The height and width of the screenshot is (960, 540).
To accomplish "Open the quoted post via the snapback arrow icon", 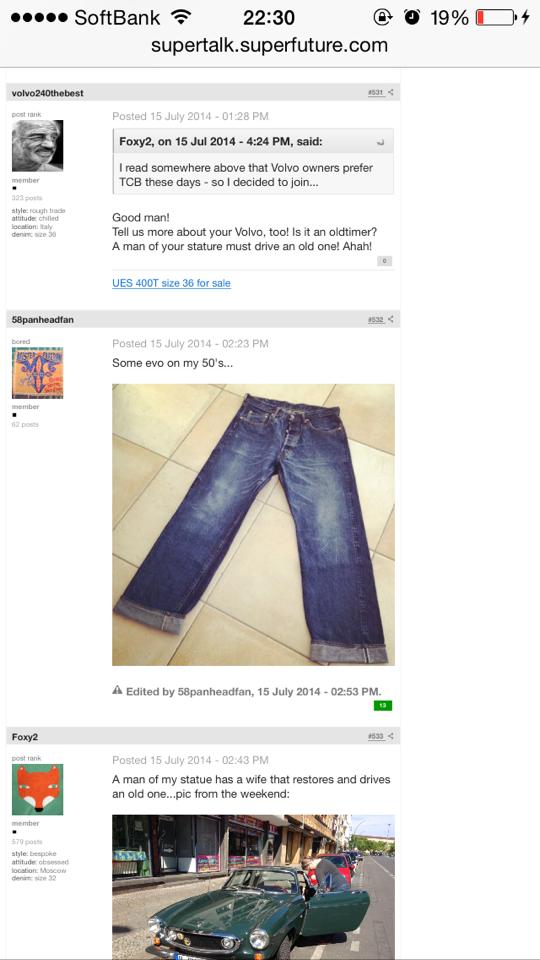I will pyautogui.click(x=381, y=142).
